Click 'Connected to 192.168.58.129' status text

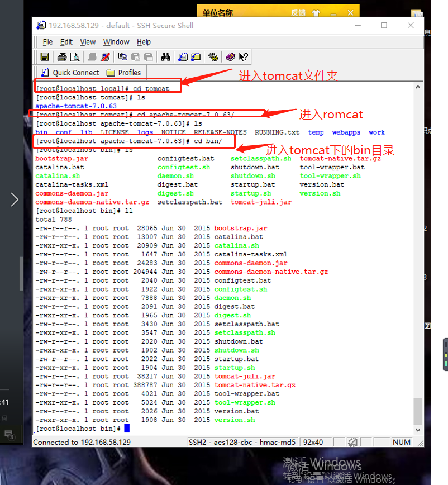pos(82,443)
